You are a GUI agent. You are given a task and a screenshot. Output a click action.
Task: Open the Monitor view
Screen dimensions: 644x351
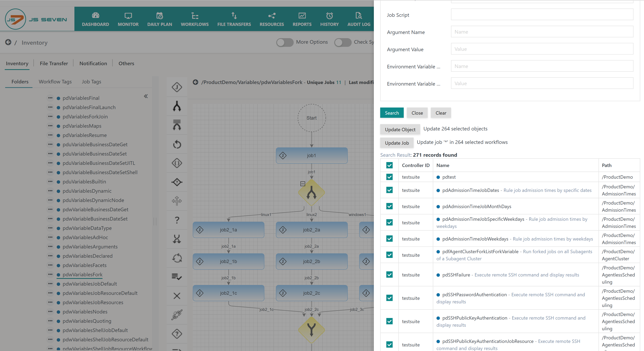[128, 19]
